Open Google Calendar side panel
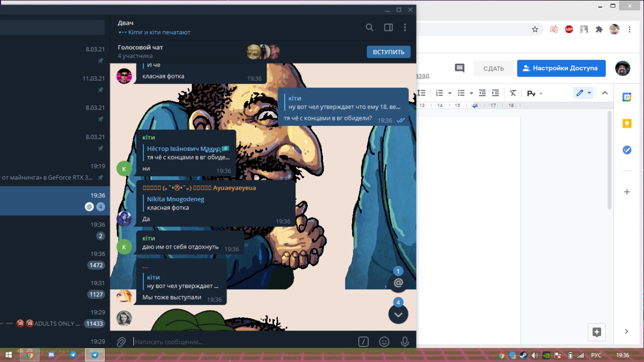This screenshot has height=362, width=644. pos(627,97)
